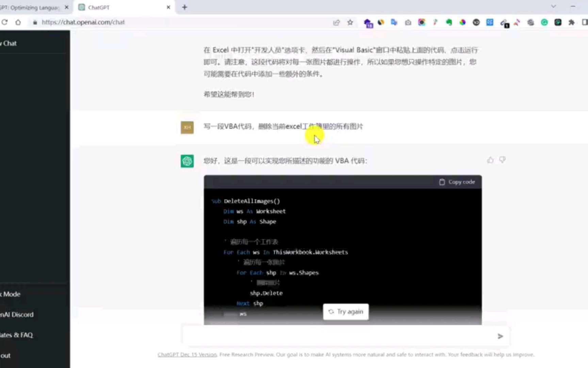Toggle the browser side panel icon

pyautogui.click(x=585, y=22)
